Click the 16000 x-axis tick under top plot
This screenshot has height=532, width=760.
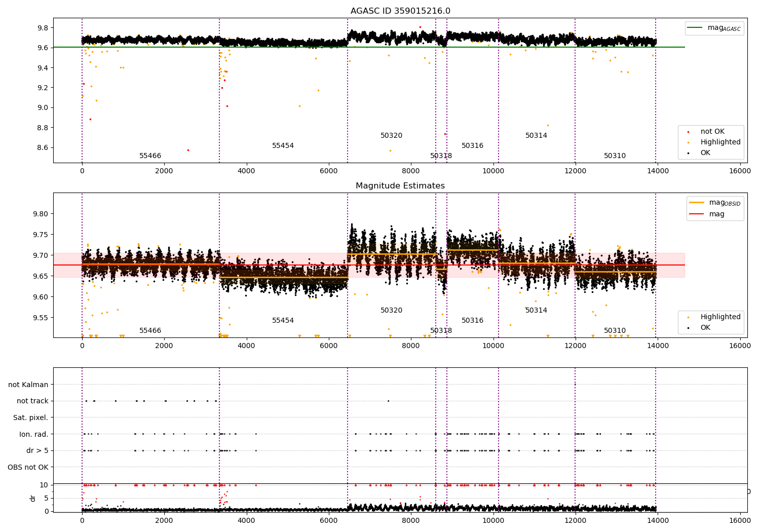(x=740, y=171)
